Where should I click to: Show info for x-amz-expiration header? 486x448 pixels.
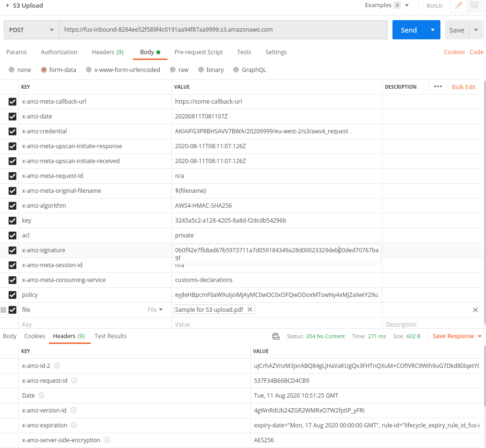pyautogui.click(x=74, y=425)
